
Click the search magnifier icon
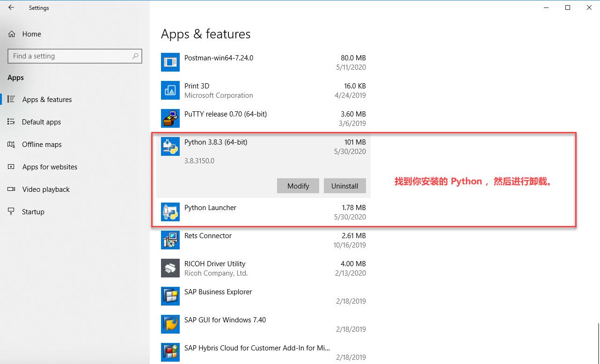pyautogui.click(x=135, y=56)
